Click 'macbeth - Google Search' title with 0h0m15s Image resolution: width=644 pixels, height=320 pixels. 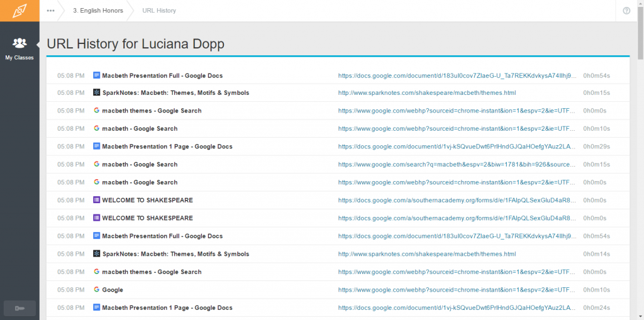pos(140,164)
